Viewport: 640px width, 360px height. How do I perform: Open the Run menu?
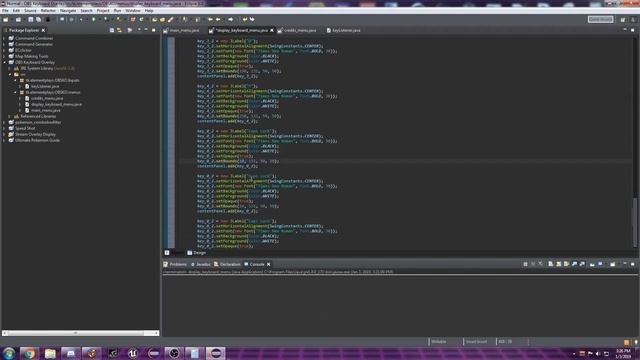pyautogui.click(x=118, y=11)
